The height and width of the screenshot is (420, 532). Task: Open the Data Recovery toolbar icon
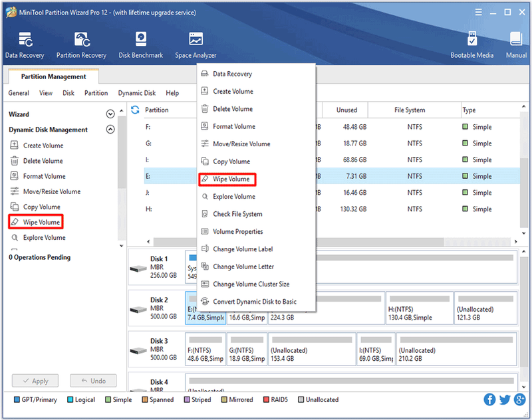25,45
